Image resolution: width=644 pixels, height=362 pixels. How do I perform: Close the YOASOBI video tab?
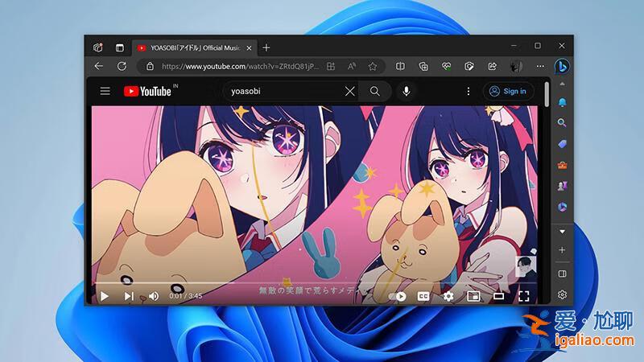tap(249, 48)
